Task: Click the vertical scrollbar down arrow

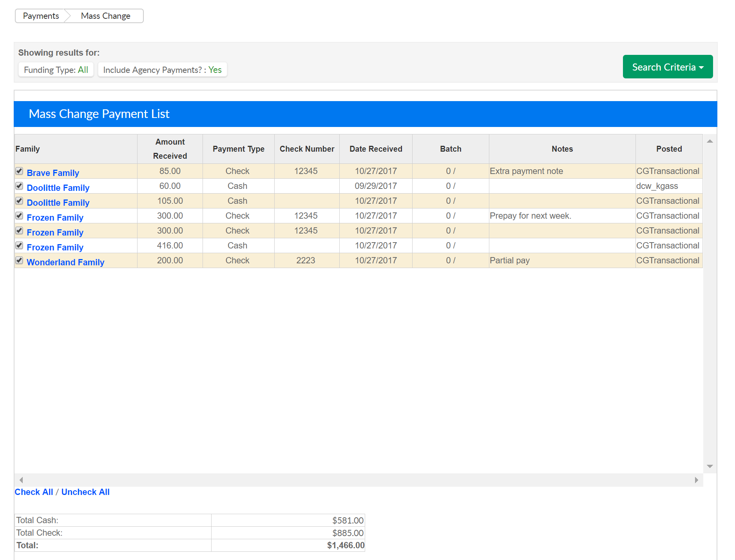Action: tap(710, 466)
